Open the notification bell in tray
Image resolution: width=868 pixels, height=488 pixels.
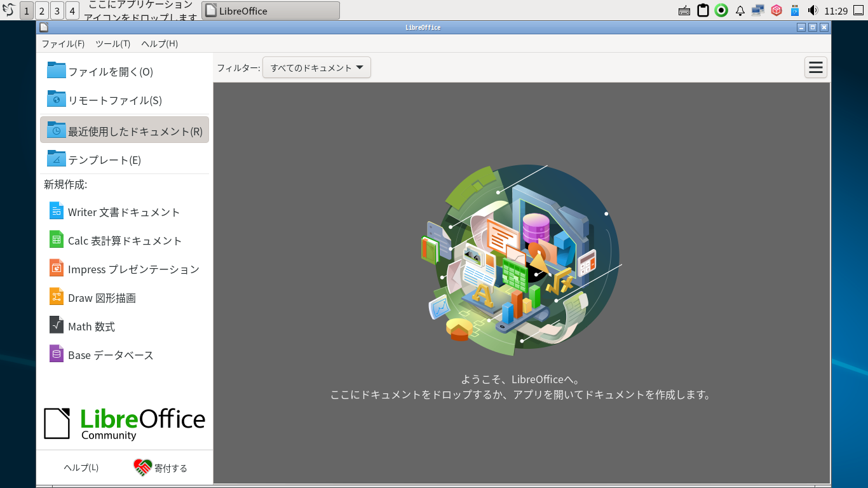(x=740, y=11)
